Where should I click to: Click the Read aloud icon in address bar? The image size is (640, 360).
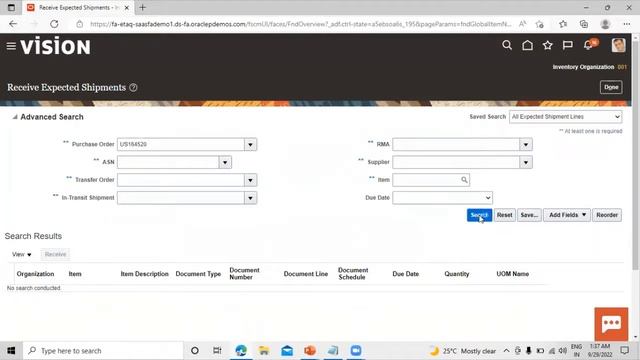(522, 24)
